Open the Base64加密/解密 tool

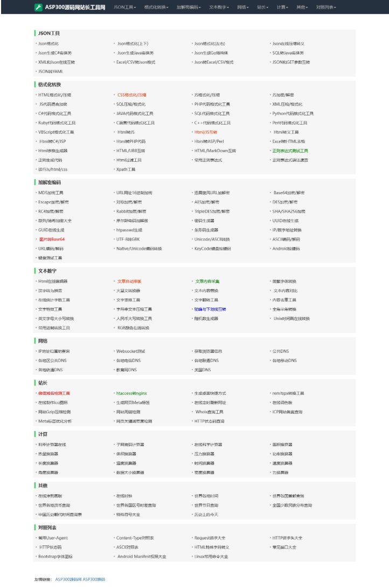pyautogui.click(x=289, y=193)
